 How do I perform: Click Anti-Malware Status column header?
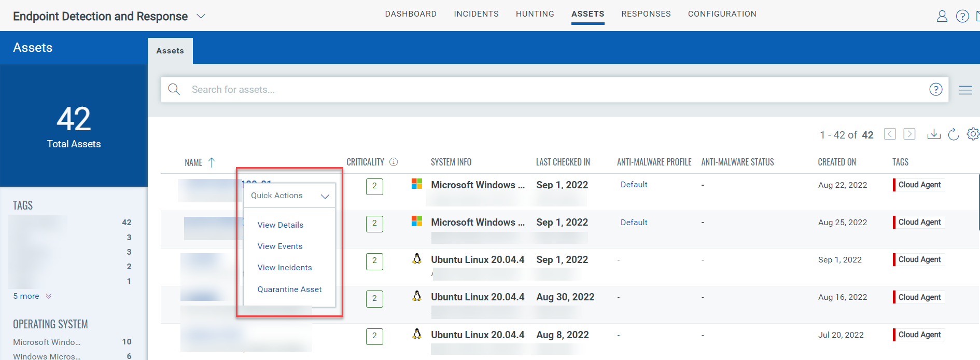tap(737, 162)
